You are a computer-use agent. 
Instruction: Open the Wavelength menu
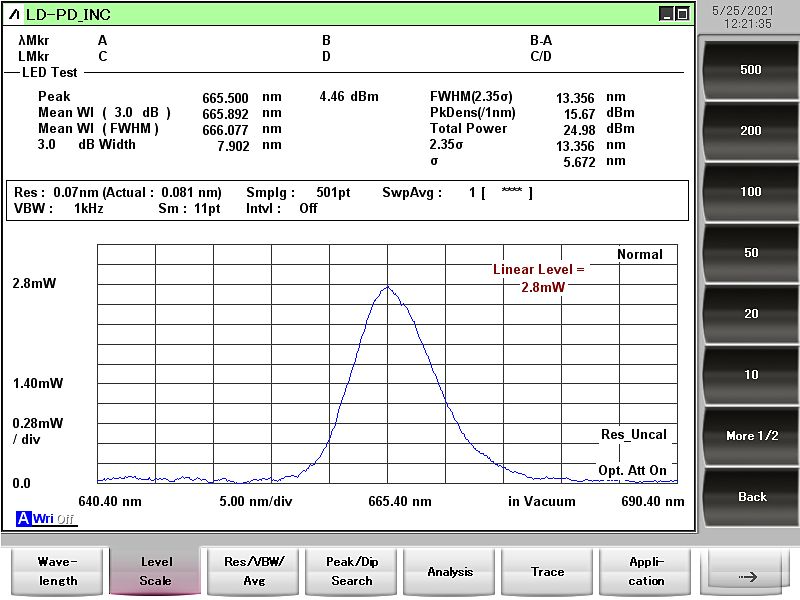click(x=57, y=572)
